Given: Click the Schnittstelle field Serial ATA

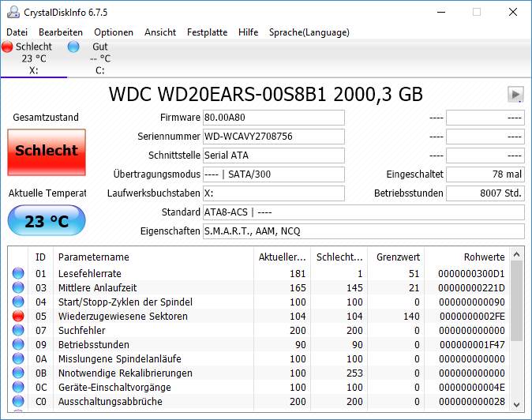Looking at the screenshot, I should tap(274, 156).
